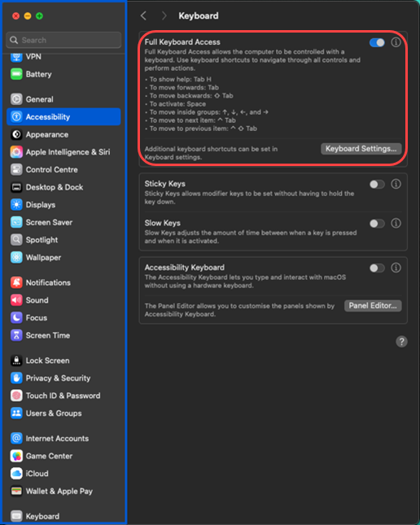Viewport: 420px width, 525px height.
Task: Click the Sound speaker icon
Action: (x=16, y=300)
